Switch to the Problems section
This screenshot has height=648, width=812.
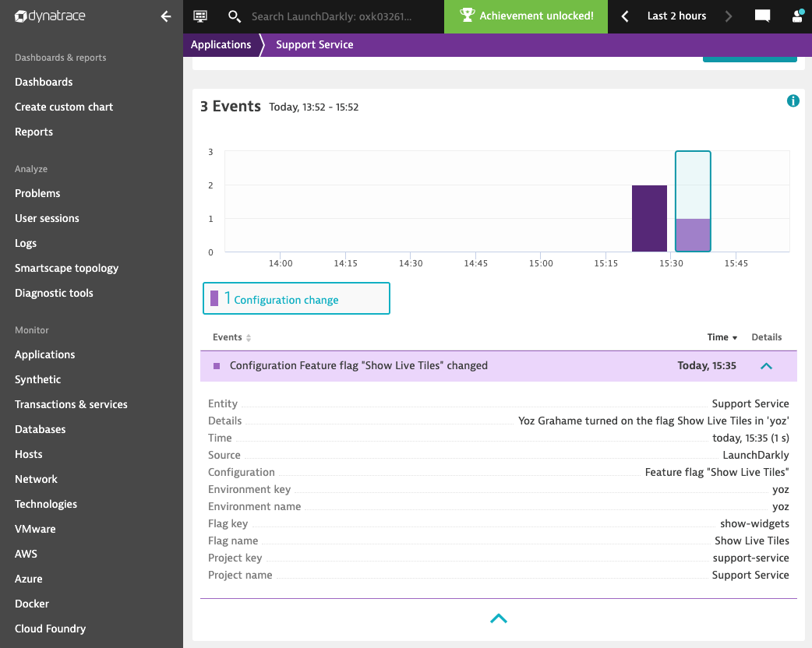[37, 193]
